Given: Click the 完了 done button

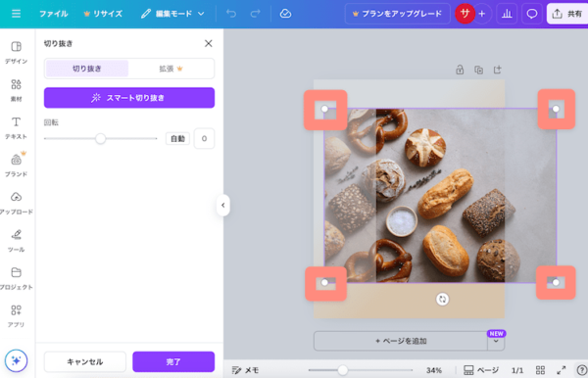Looking at the screenshot, I should [x=173, y=362].
